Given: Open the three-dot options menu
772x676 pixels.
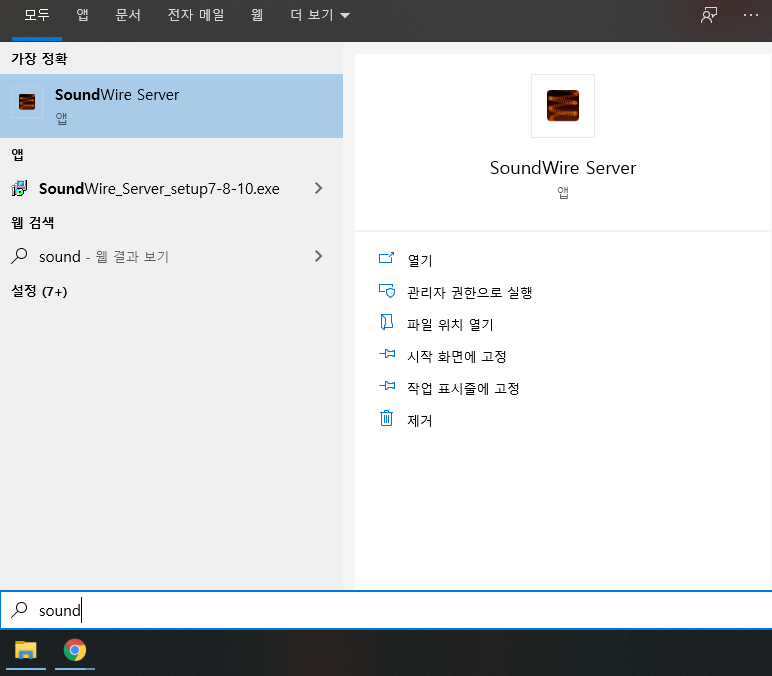Looking at the screenshot, I should (751, 15).
